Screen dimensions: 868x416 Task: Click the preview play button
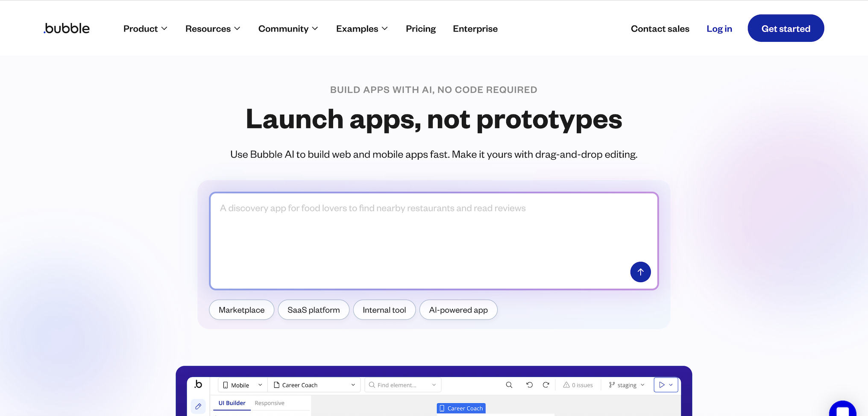pos(662,385)
